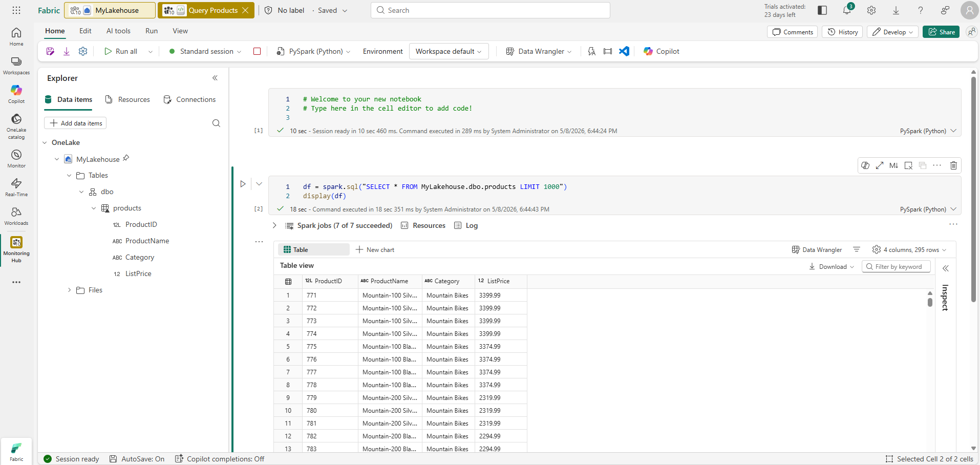Viewport: 980px width, 465px height.
Task: Open the Run all dropdown arrow
Action: 151,51
